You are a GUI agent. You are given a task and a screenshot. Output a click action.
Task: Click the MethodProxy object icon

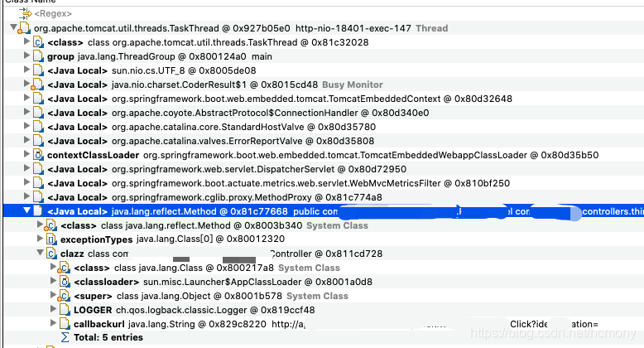coord(38,197)
